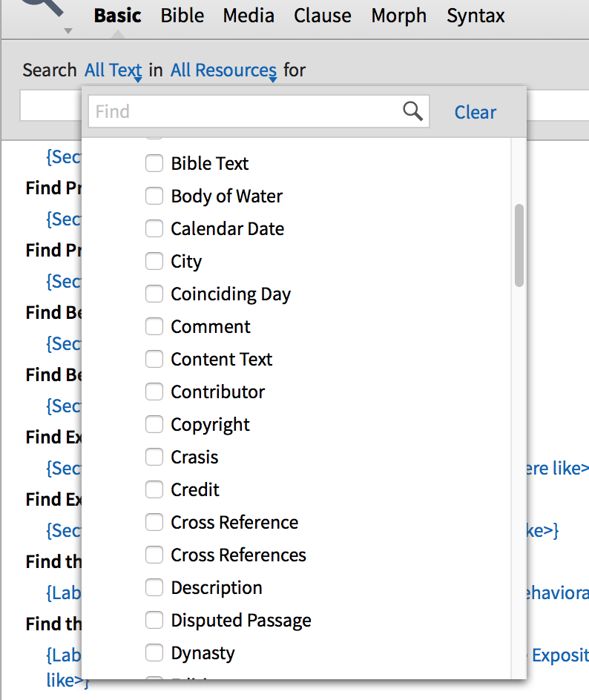Screen dimensions: 589x700
Task: Open the arrow below the search icon
Action: click(x=68, y=30)
